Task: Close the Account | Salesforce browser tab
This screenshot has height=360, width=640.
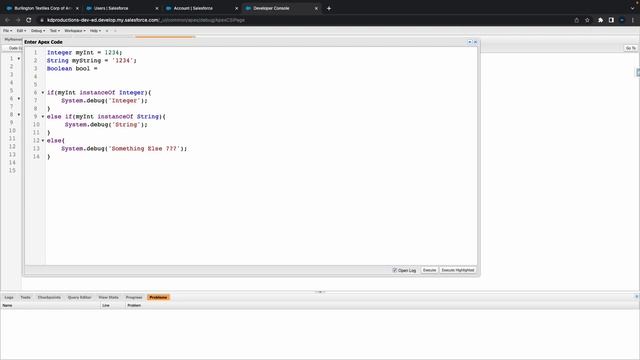Action: [236, 8]
